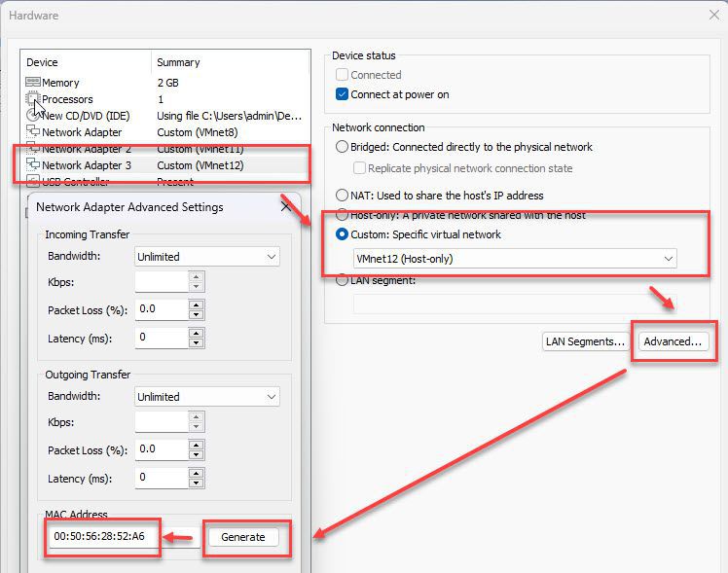Select the Bridged network radio button
Viewport: 728px width, 573px height.
click(x=342, y=147)
